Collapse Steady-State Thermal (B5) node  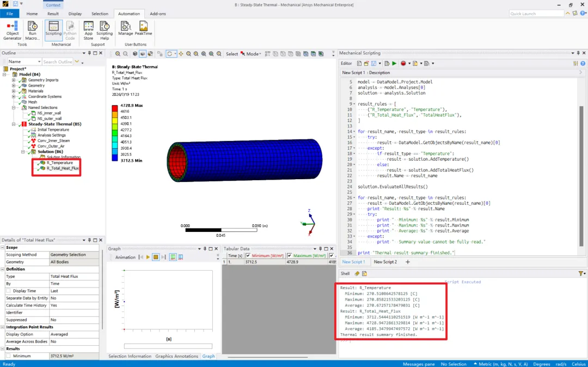14,124
